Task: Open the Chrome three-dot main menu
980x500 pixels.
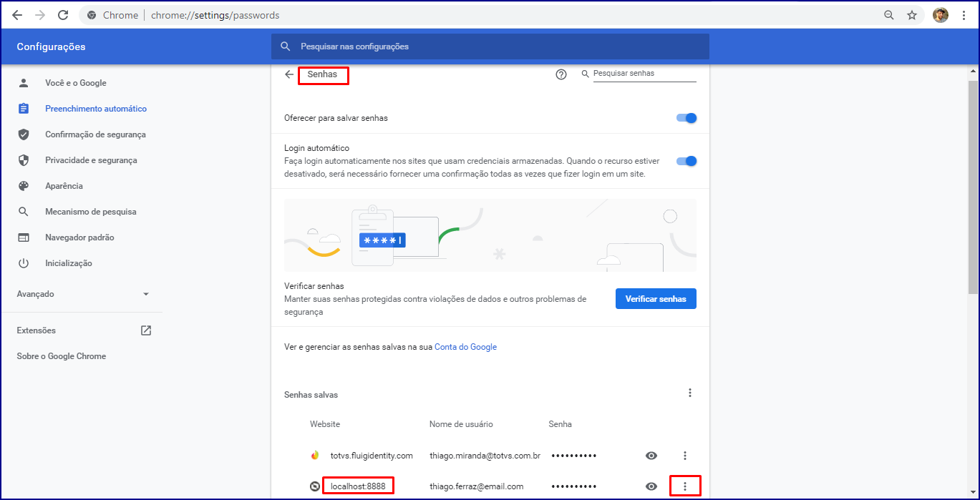Action: [964, 15]
